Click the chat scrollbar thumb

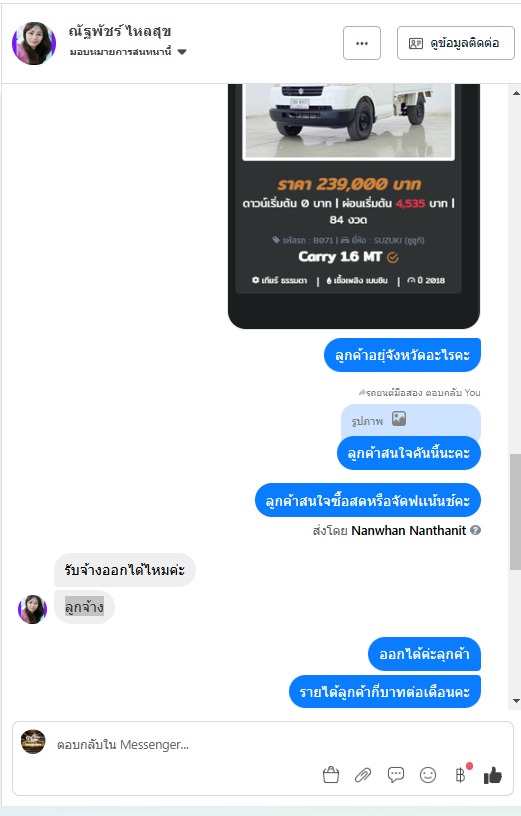[515, 513]
